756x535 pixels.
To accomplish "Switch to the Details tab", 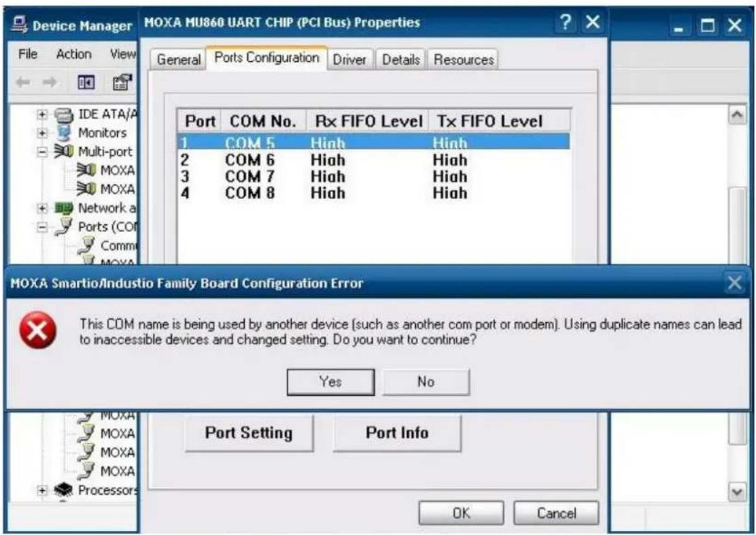I will (x=400, y=60).
